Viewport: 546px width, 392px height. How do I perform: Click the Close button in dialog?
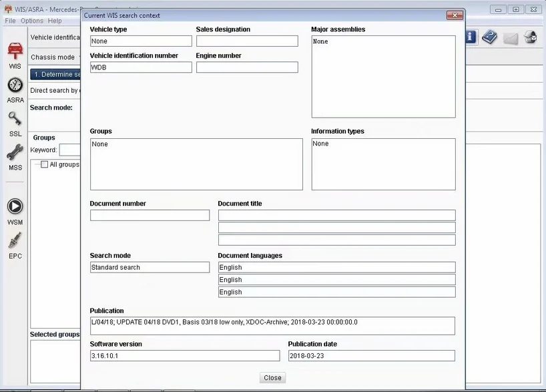coord(272,378)
